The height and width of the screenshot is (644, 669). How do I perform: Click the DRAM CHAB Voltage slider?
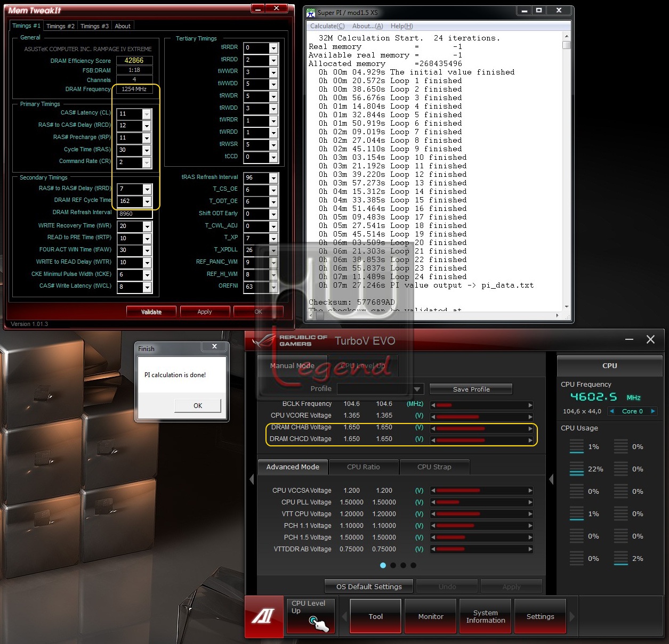pos(481,428)
